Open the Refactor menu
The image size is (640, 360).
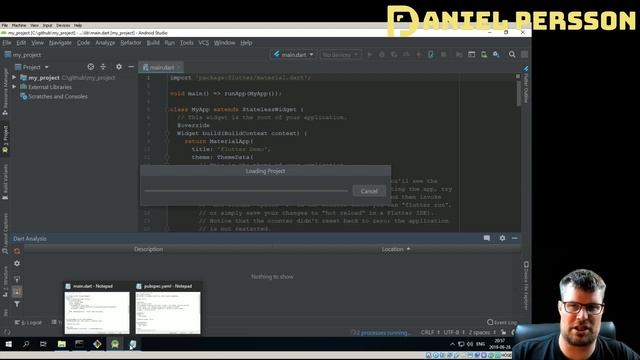click(x=131, y=43)
